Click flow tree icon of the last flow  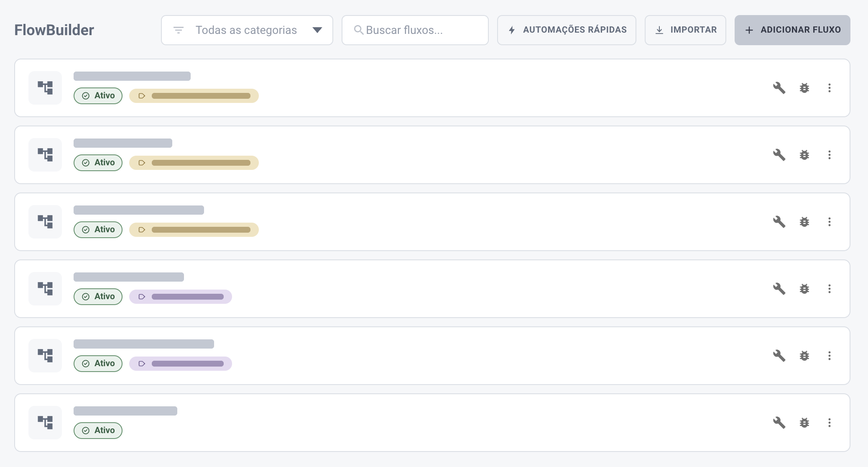45,423
